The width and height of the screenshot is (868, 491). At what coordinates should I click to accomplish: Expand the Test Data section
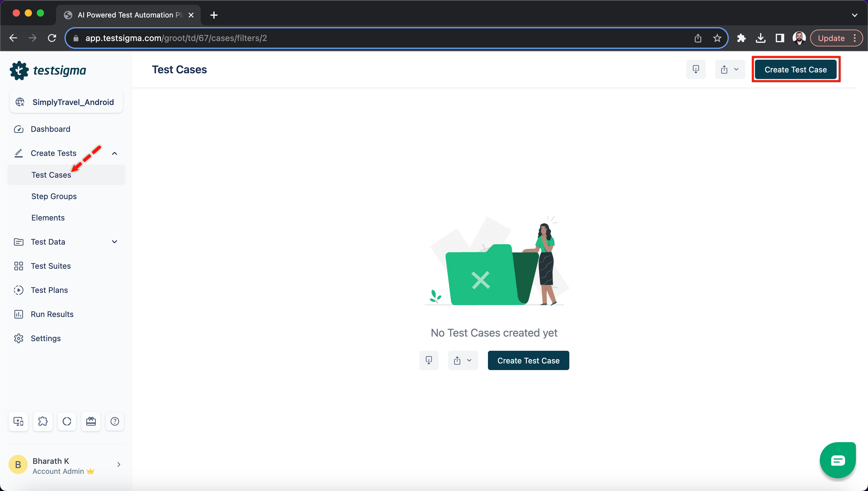(x=115, y=242)
